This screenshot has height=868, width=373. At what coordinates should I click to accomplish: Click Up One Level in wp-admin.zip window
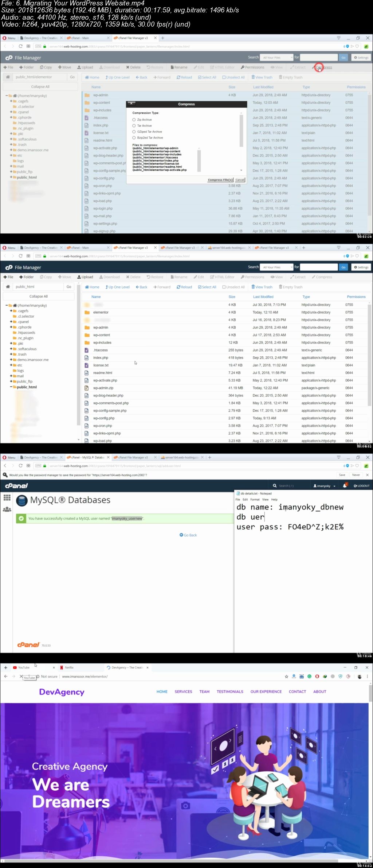(118, 287)
